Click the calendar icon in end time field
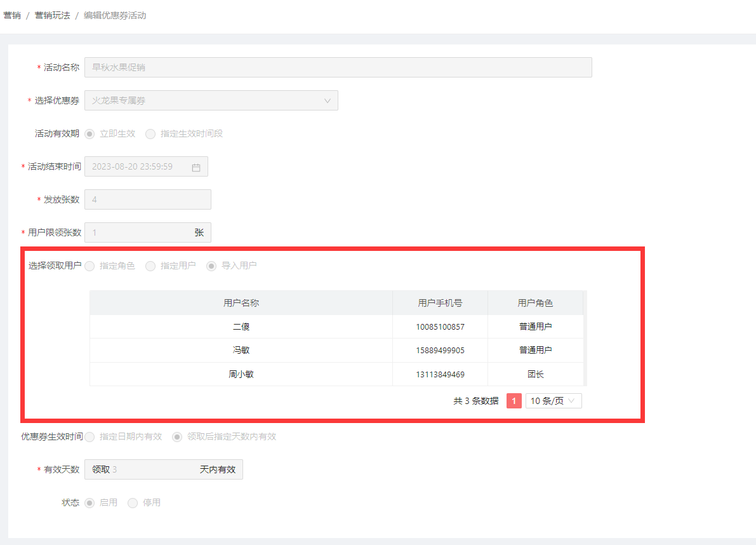 (196, 167)
